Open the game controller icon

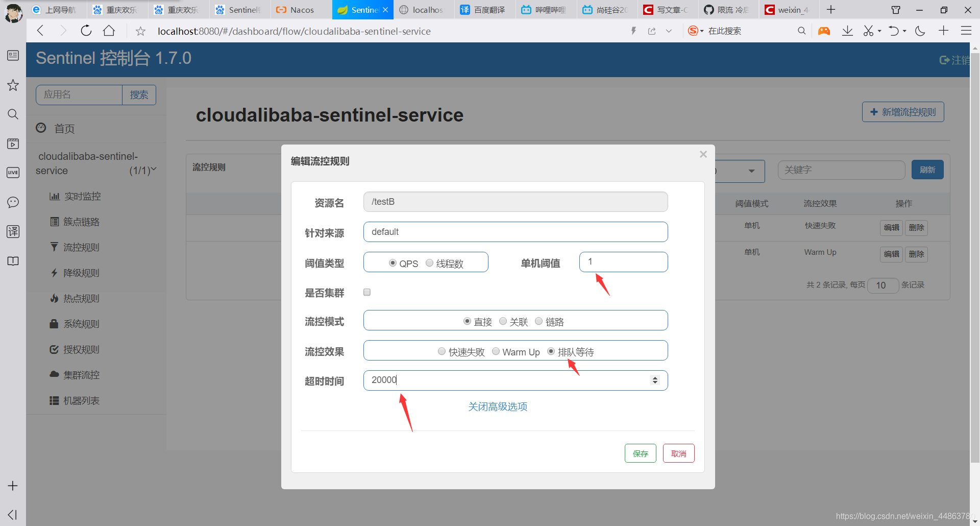824,31
